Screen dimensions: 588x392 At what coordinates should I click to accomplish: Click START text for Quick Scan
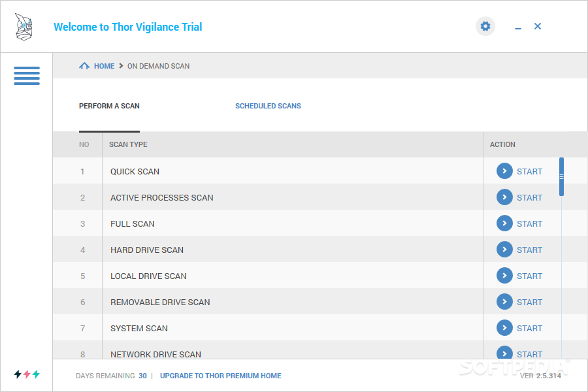click(529, 171)
